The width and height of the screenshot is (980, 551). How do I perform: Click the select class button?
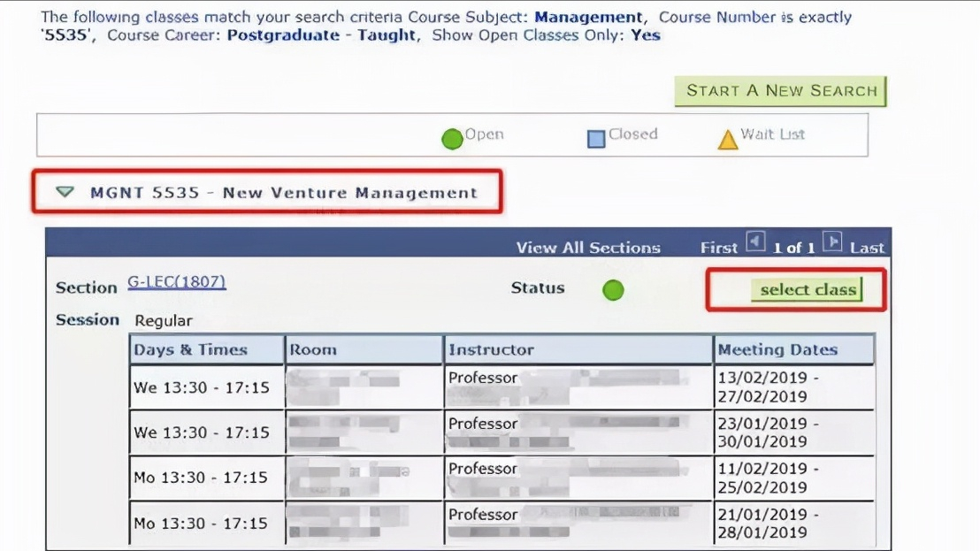(807, 290)
